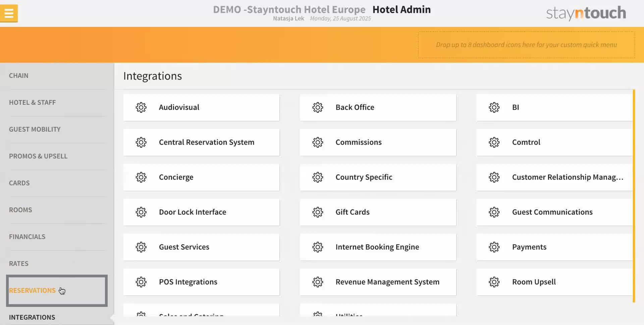Select Guest Mobility in the sidebar

pos(35,129)
